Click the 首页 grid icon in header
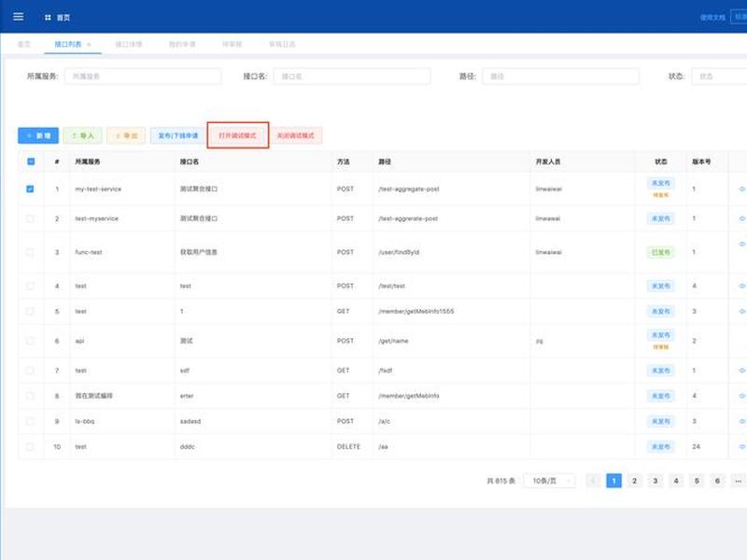The height and width of the screenshot is (560, 747). point(48,18)
